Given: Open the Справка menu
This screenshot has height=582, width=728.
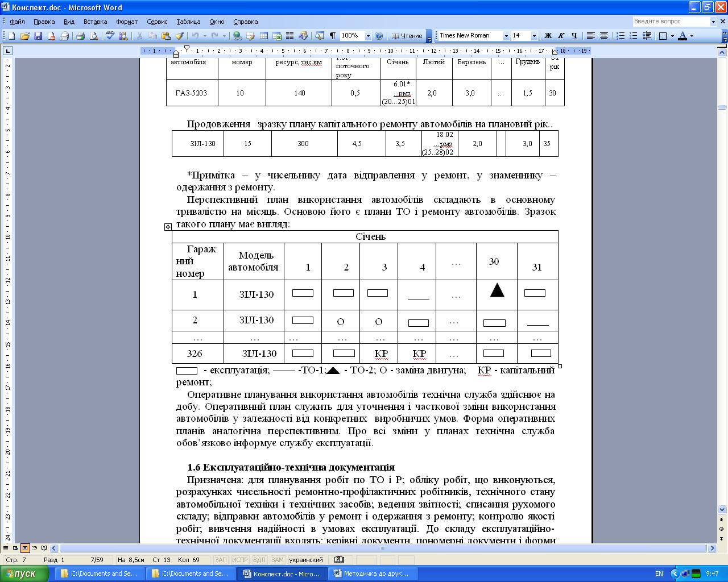Looking at the screenshot, I should pos(246,22).
